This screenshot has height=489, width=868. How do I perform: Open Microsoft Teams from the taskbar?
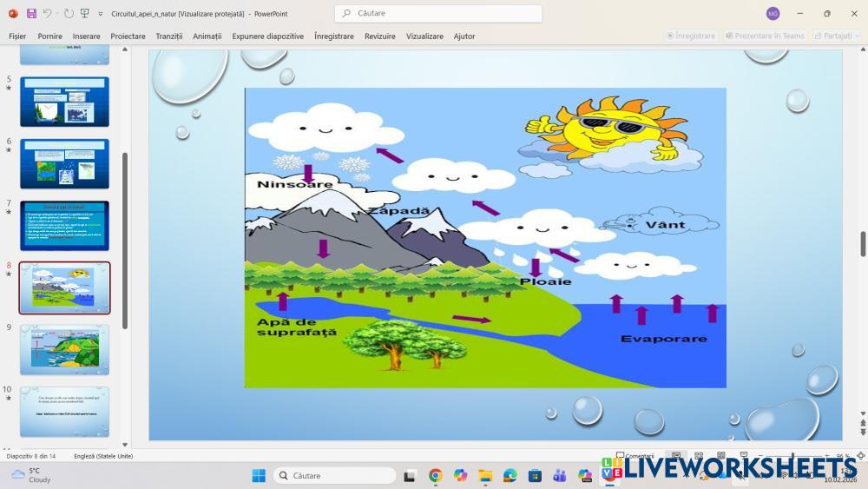click(560, 475)
